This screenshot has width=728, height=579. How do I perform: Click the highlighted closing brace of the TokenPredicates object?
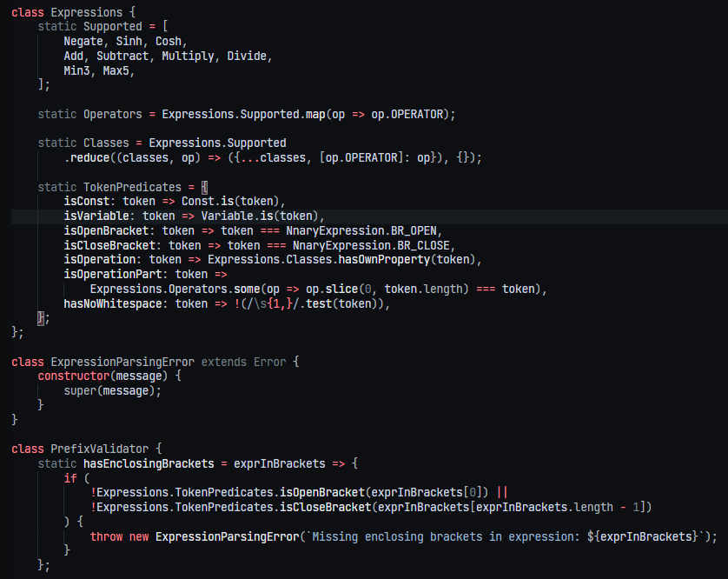[x=41, y=318]
